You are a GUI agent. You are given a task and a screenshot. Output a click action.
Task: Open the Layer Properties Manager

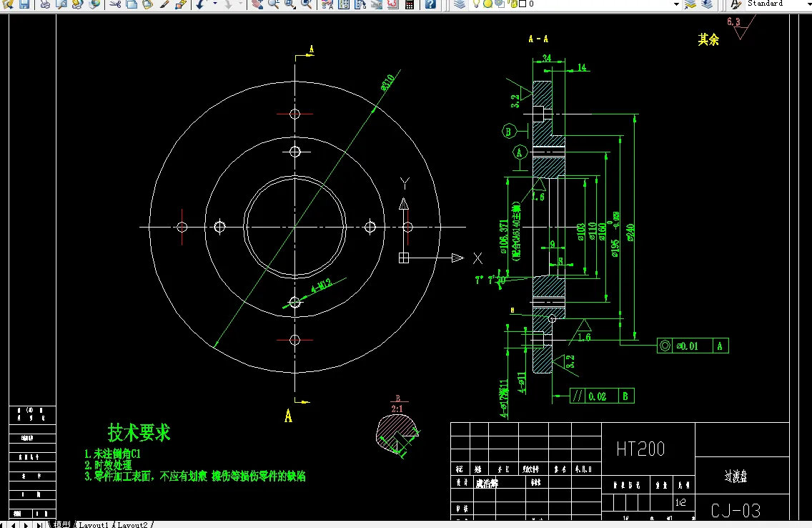[460, 4]
